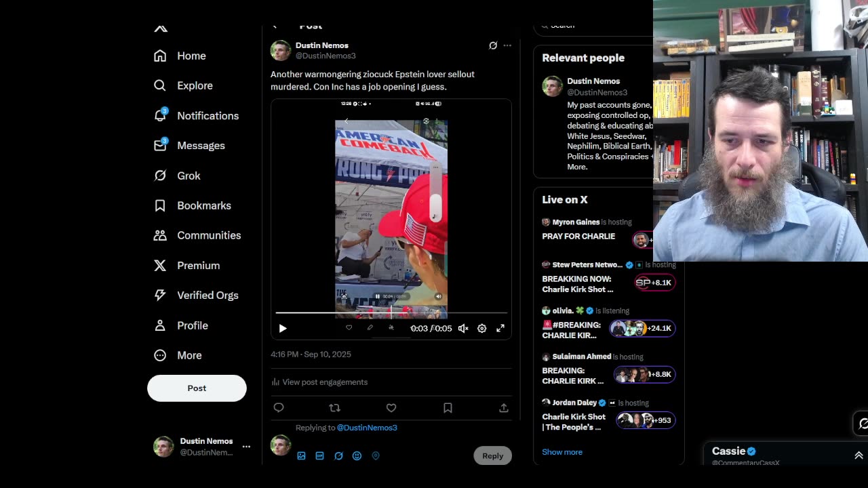Click the white Post button

tap(197, 388)
